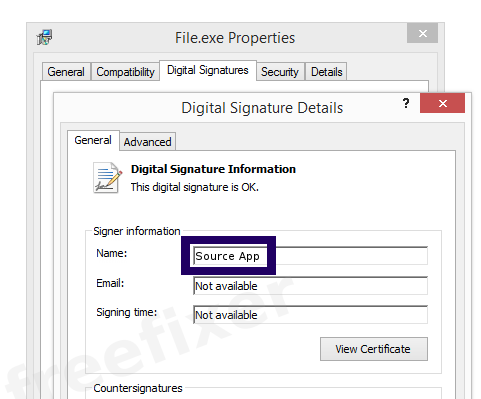Select the General tab in Signature Details

pyautogui.click(x=93, y=140)
